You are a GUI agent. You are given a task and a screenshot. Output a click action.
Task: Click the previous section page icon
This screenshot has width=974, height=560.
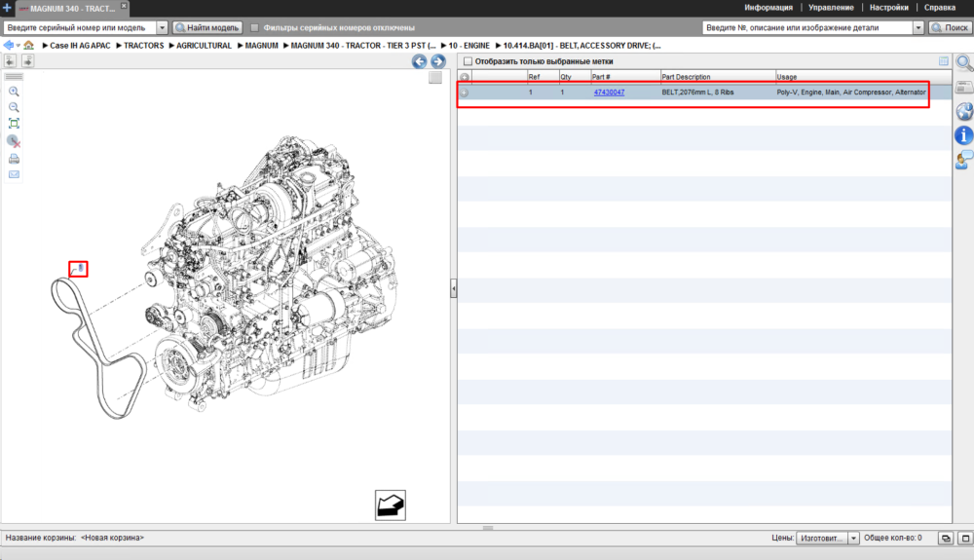(11, 60)
